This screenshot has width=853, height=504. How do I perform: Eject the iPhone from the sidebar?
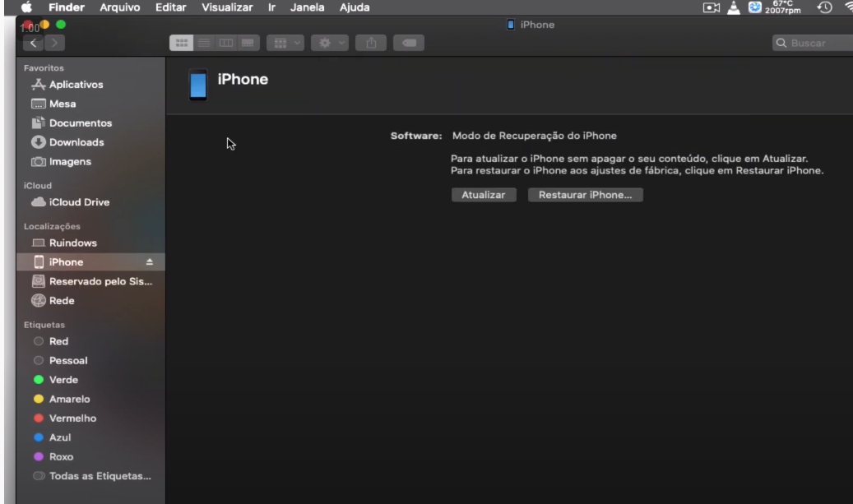150,262
